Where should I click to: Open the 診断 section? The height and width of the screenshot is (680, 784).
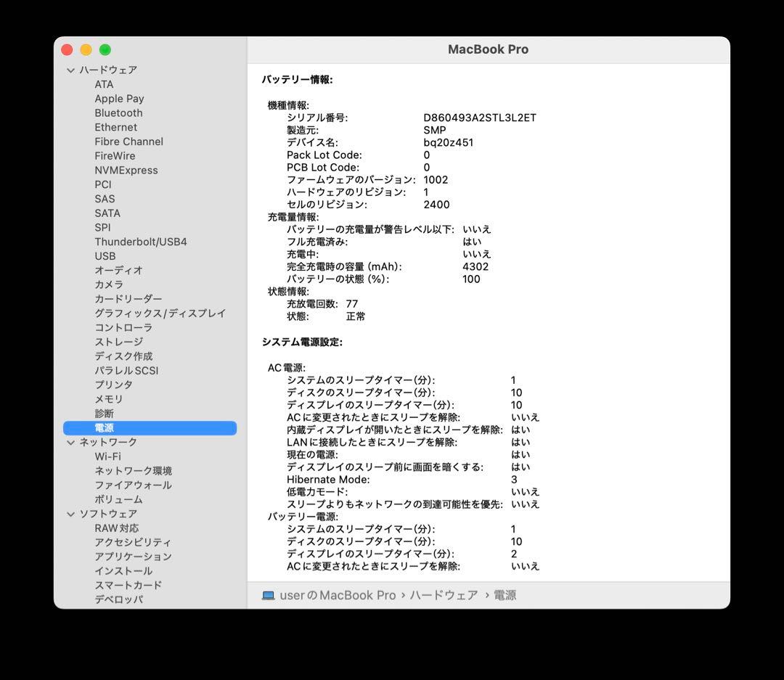[103, 413]
